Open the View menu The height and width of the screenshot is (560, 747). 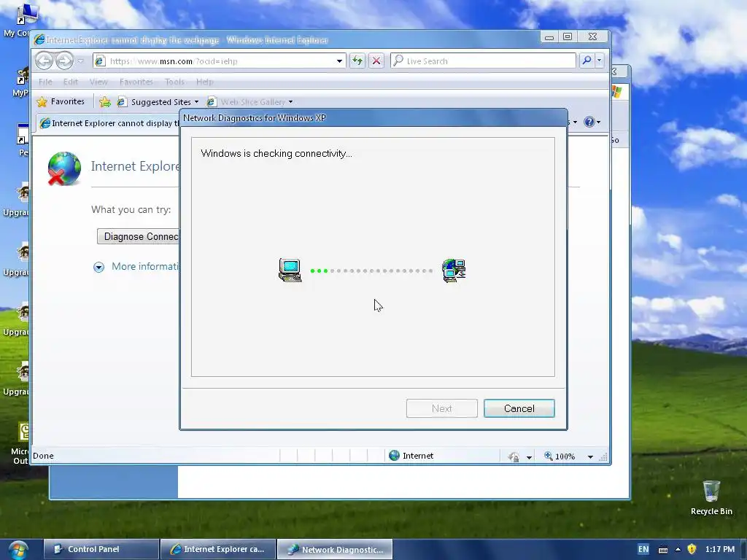[98, 82]
